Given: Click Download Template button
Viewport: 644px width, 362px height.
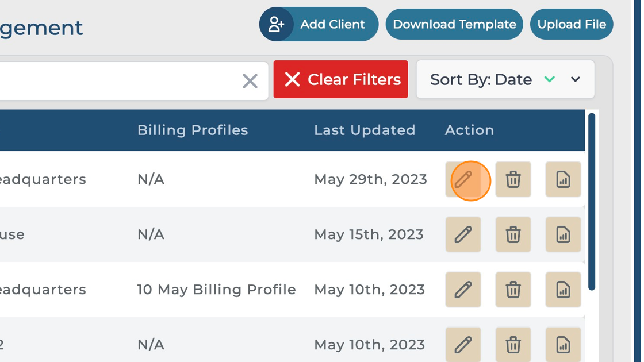Looking at the screenshot, I should pos(454,24).
